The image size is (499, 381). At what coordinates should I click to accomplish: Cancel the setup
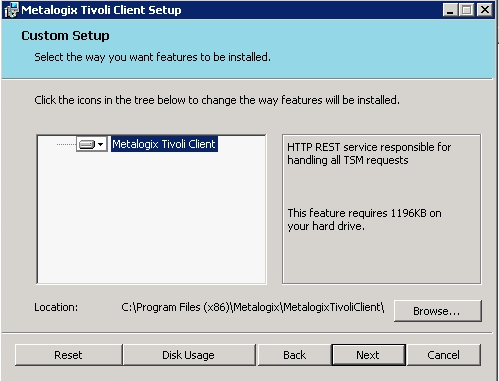pos(444,355)
